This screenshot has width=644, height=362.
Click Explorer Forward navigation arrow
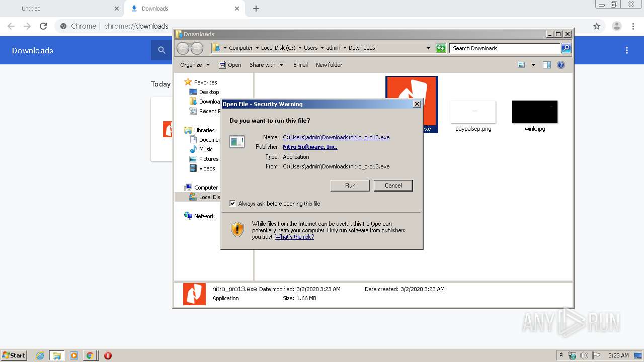[197, 48]
